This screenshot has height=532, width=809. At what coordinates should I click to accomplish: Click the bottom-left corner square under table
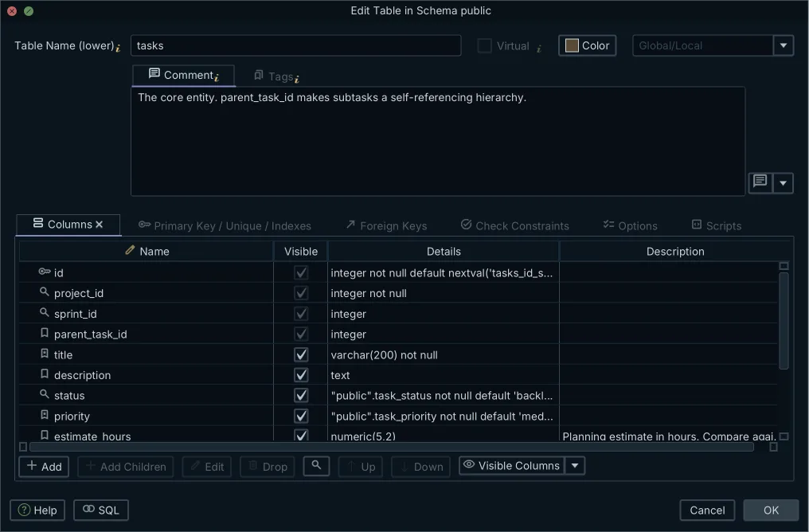pyautogui.click(x=23, y=447)
